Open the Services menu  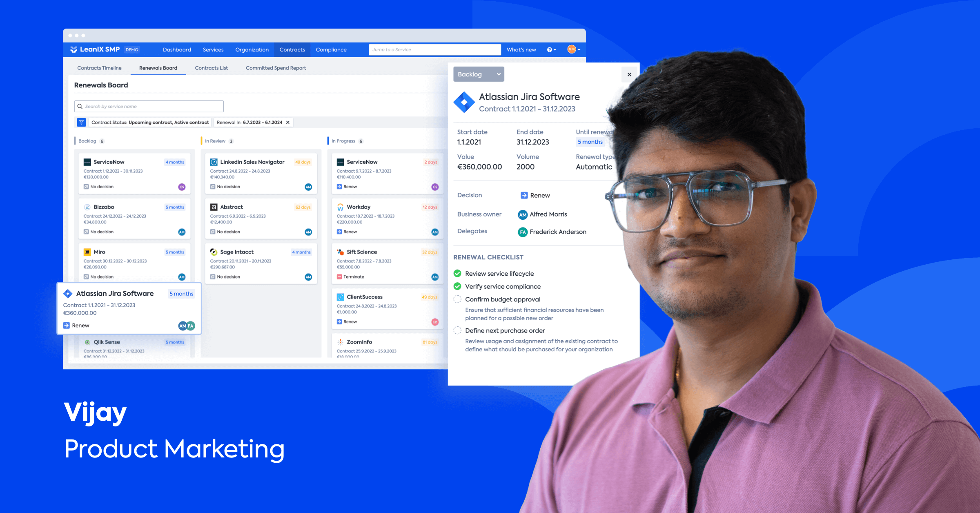click(x=213, y=49)
